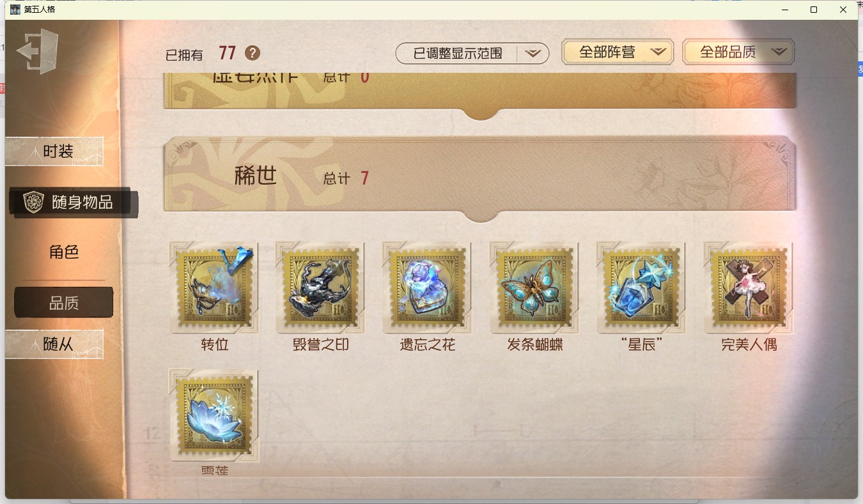
Task: Sort by 角色 in the sidebar
Action: pos(64,252)
